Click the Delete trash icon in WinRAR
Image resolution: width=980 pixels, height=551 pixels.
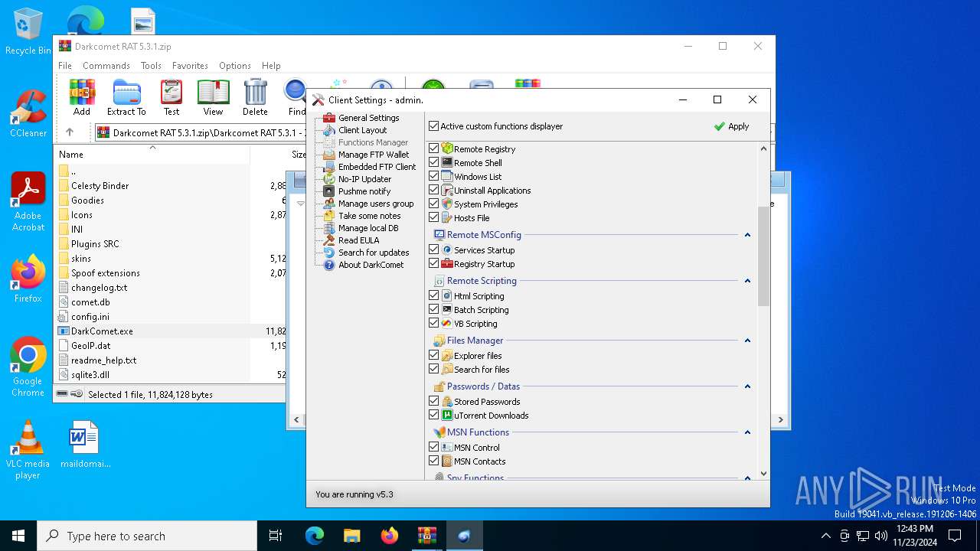[x=255, y=97]
